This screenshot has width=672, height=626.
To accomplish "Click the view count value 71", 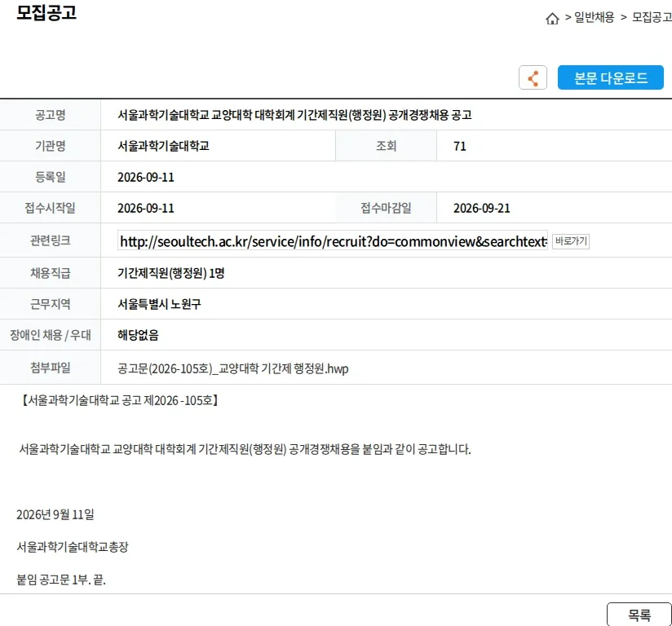I will pyautogui.click(x=459, y=147).
